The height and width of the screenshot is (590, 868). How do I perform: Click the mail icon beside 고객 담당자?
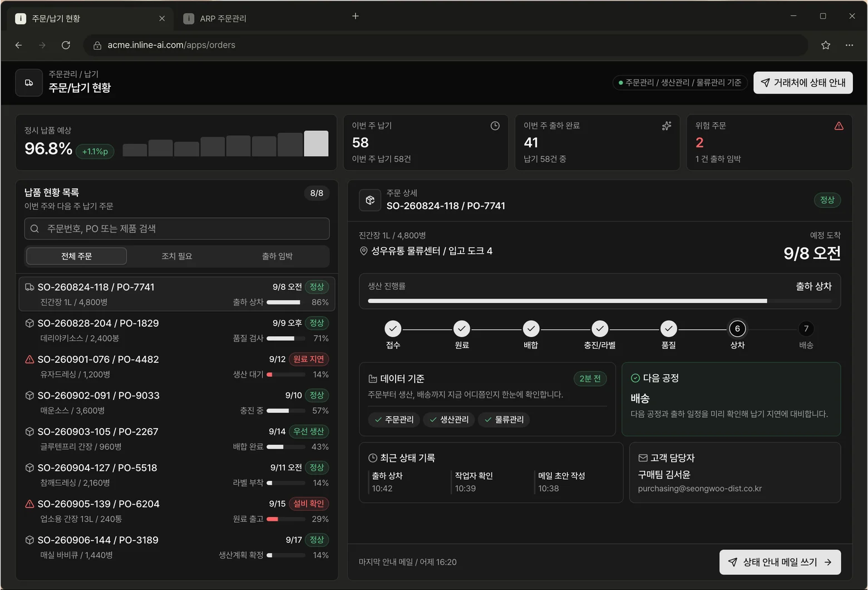pyautogui.click(x=643, y=458)
